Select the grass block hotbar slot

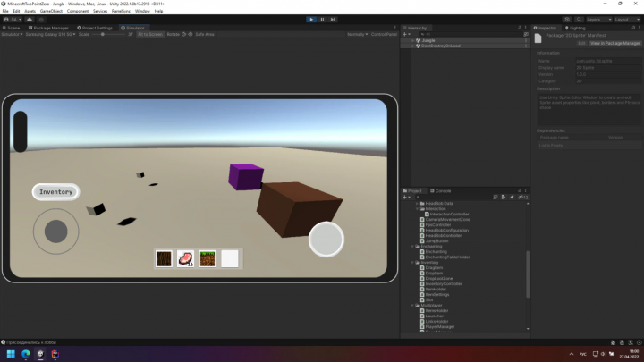pyautogui.click(x=208, y=259)
